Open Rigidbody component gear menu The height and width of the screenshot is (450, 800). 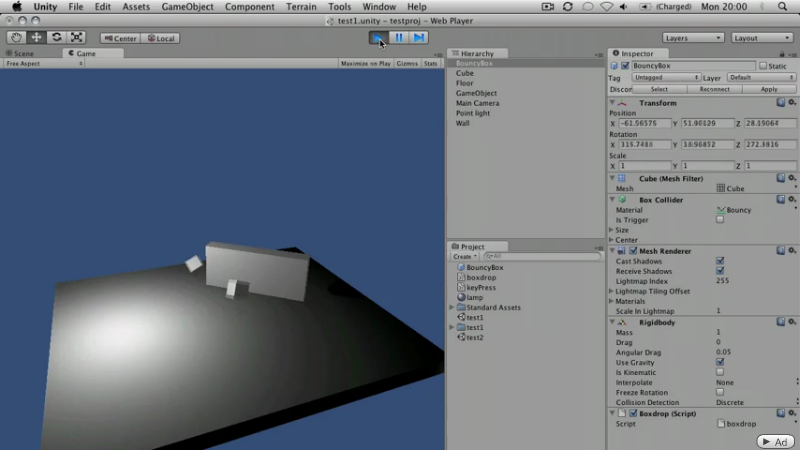click(792, 322)
